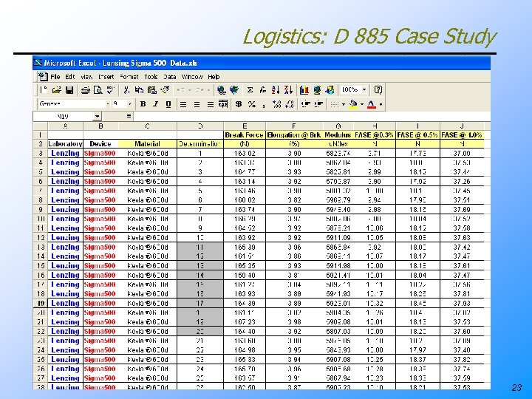Click the Excel workbook control icon by File
Screen dimensions: 532x399
42,76
